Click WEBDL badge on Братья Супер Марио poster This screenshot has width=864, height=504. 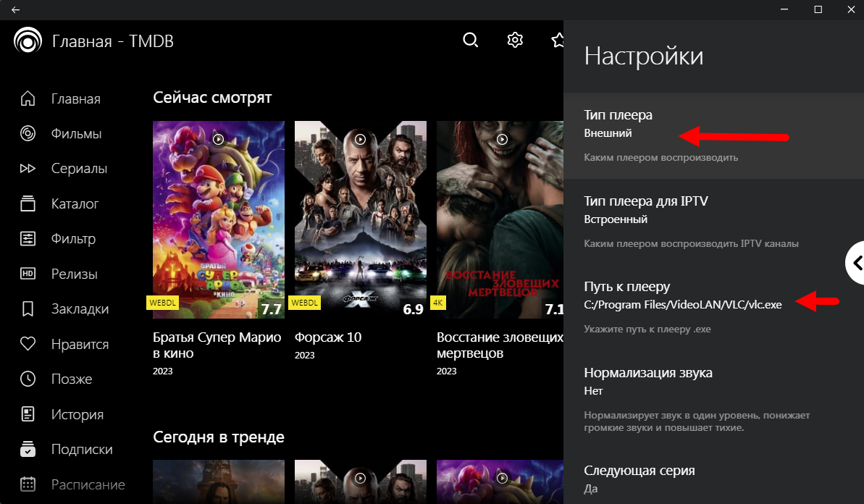tap(162, 303)
